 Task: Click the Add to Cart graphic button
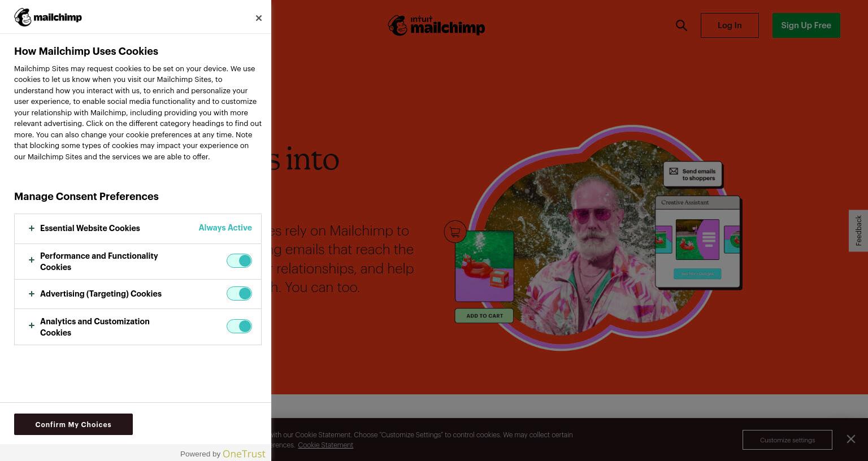(484, 316)
